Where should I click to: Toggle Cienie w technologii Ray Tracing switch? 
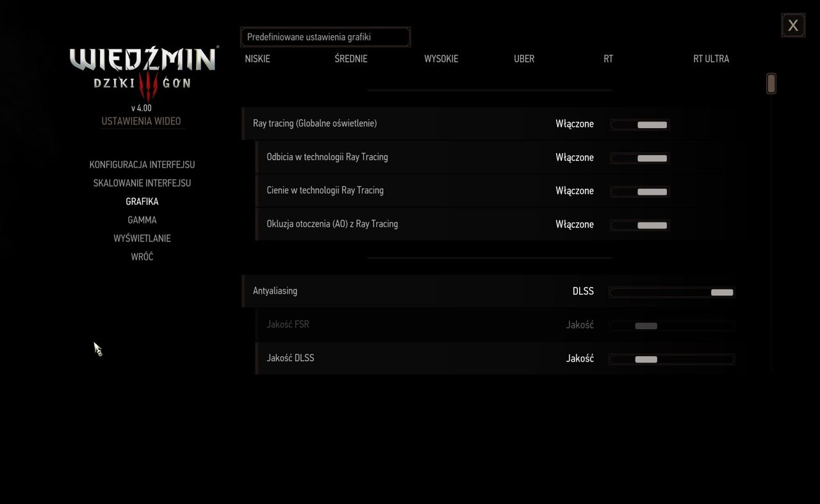coord(640,191)
